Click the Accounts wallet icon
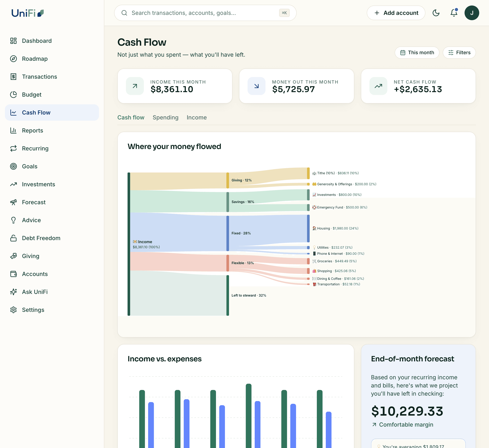The width and height of the screenshot is (489, 448). (14, 274)
